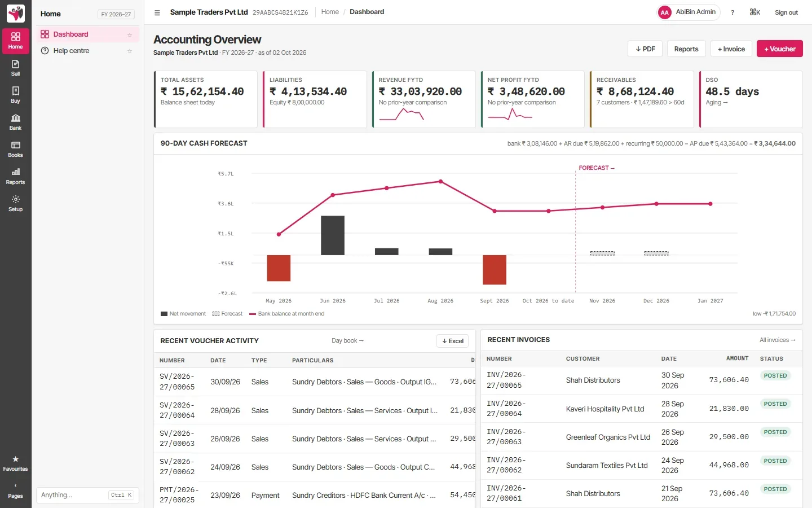Click POSTED status for Sundaram Textiles
Image resolution: width=812 pixels, height=508 pixels.
pos(775,461)
